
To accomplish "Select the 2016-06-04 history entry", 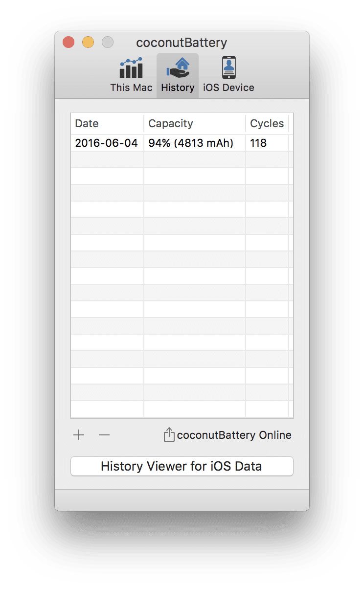I will (106, 143).
